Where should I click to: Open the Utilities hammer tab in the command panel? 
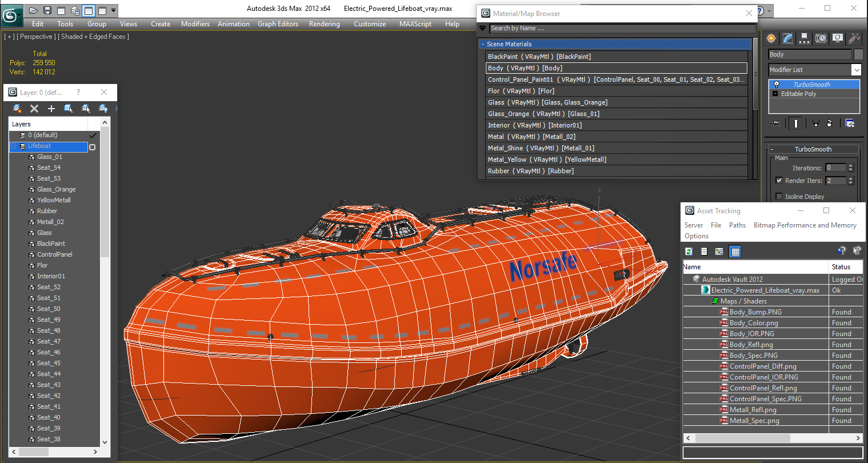pos(854,38)
